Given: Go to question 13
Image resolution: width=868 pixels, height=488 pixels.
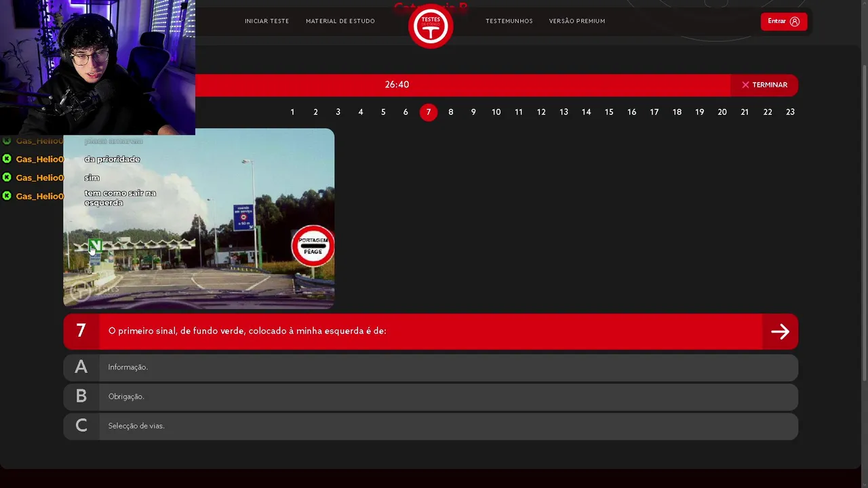Looking at the screenshot, I should tap(564, 113).
